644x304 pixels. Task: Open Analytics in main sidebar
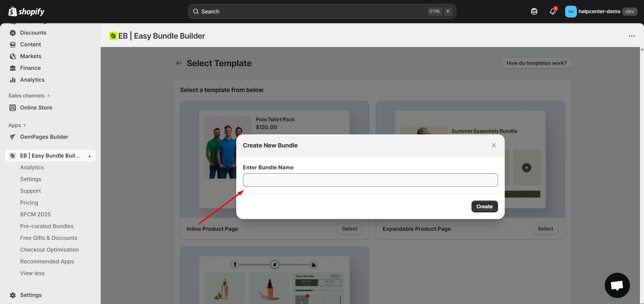32,80
